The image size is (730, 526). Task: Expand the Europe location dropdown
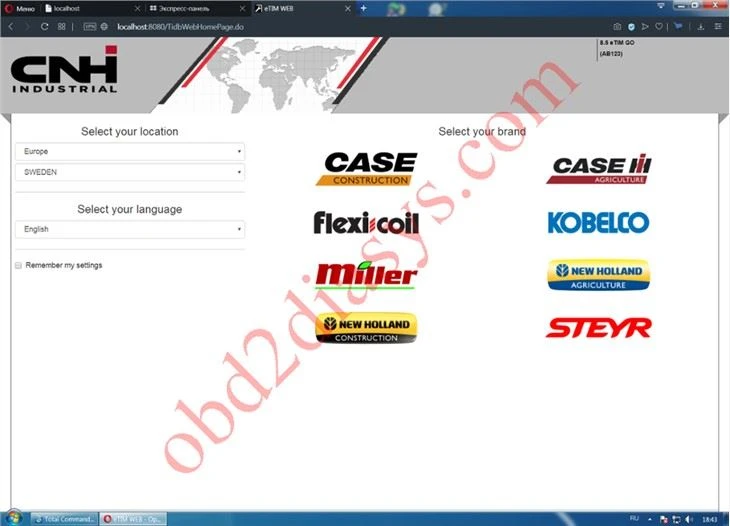click(x=130, y=152)
